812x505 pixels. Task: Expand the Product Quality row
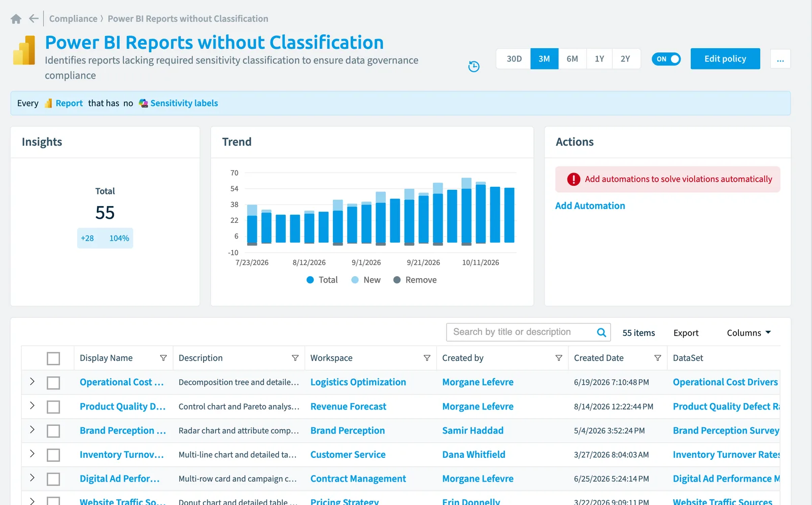tap(32, 406)
